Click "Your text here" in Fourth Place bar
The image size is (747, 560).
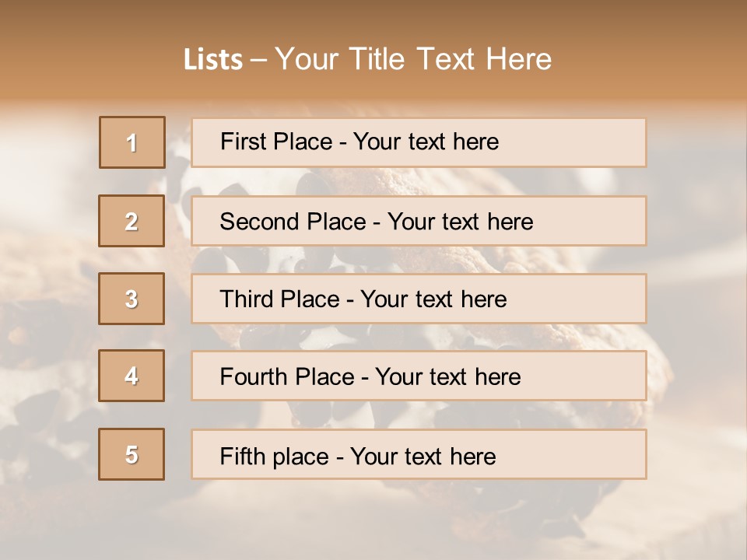pos(447,377)
